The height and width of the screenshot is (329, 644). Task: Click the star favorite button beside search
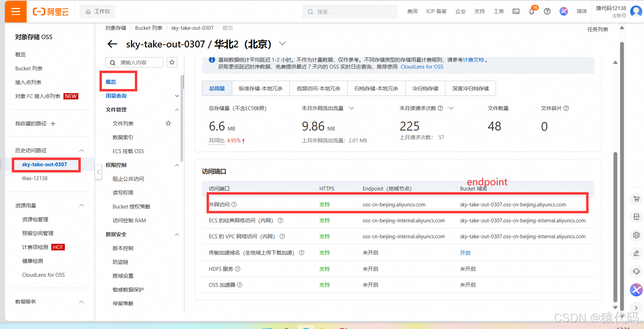pos(172,62)
